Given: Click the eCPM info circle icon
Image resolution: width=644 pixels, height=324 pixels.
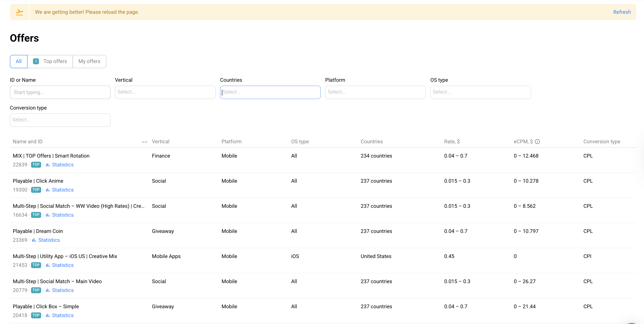Looking at the screenshot, I should coord(537,142).
